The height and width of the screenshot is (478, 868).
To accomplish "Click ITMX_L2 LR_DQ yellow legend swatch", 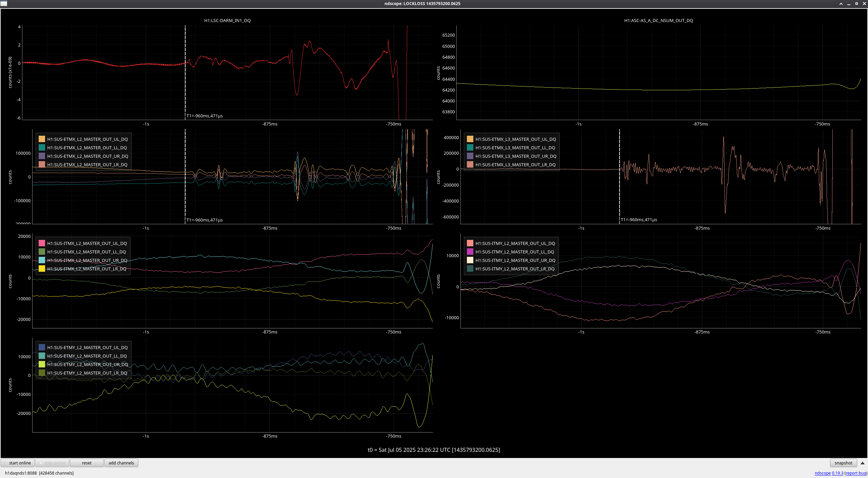I will (x=42, y=269).
